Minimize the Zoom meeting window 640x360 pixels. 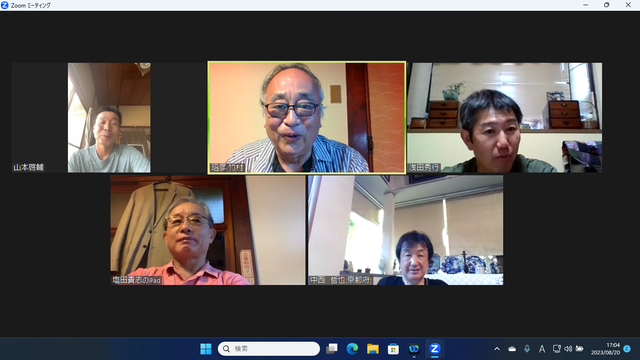(x=586, y=5)
